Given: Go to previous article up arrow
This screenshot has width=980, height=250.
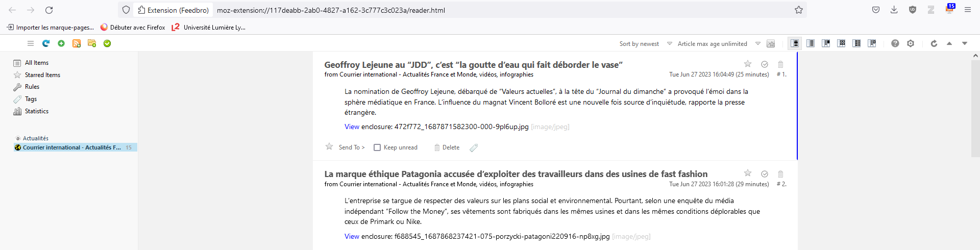Looking at the screenshot, I should click(x=949, y=43).
